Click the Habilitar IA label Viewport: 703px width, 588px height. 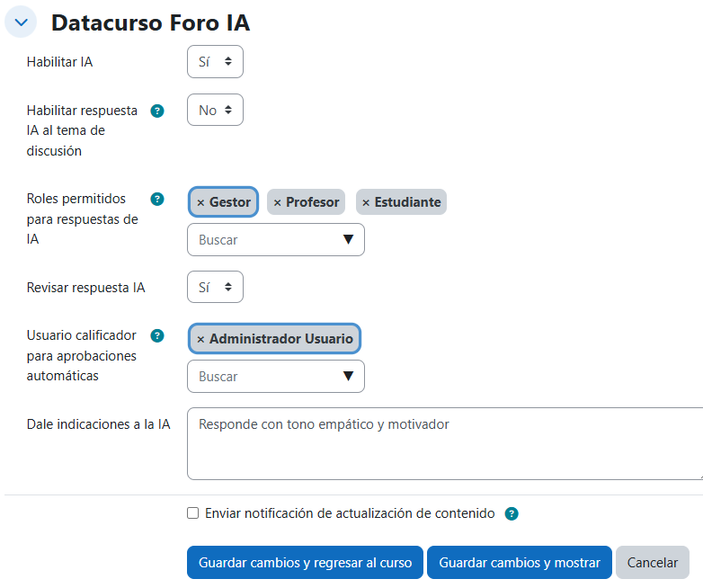(x=59, y=62)
